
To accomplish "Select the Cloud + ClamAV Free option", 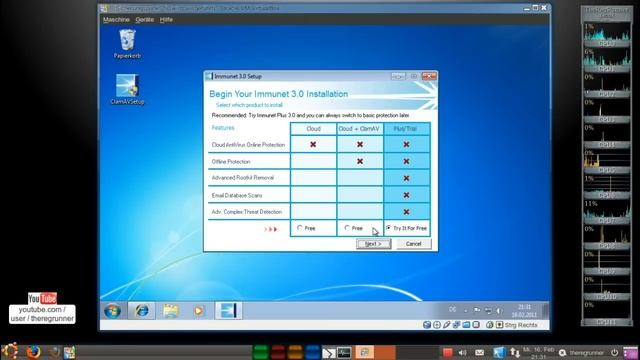I will pyautogui.click(x=347, y=228).
